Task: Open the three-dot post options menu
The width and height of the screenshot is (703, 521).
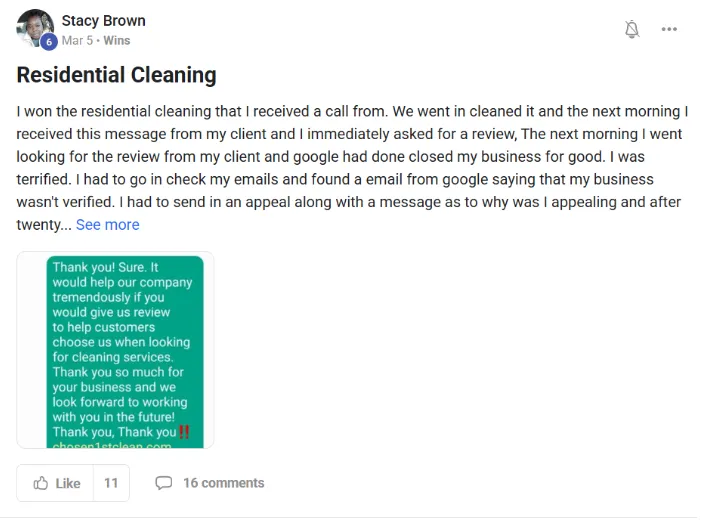Action: (x=669, y=29)
